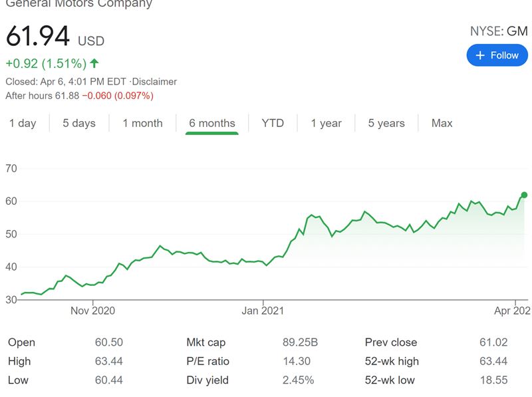Click the Div yield value 2.45%
The height and width of the screenshot is (397, 532).
pos(298,380)
